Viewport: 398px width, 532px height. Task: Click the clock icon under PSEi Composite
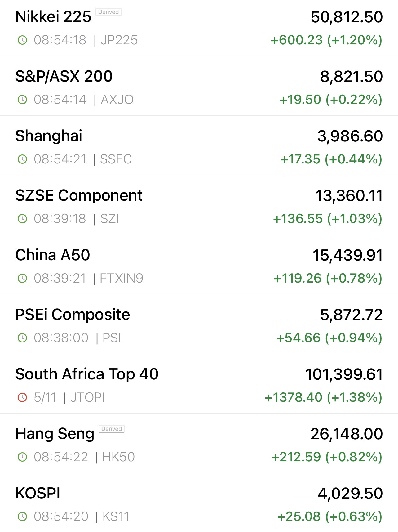(x=22, y=338)
